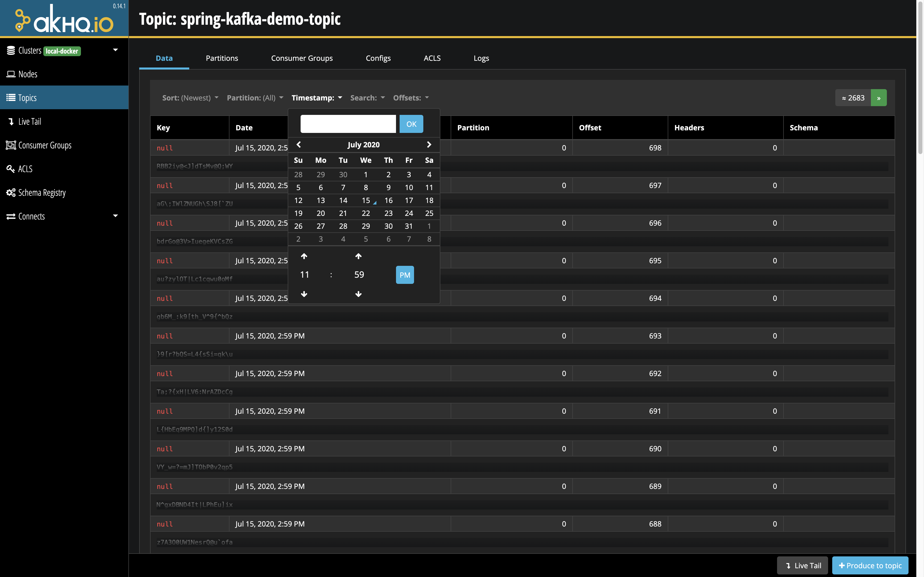The image size is (924, 577).
Task: Switch to the Partitions tab
Action: pos(221,58)
